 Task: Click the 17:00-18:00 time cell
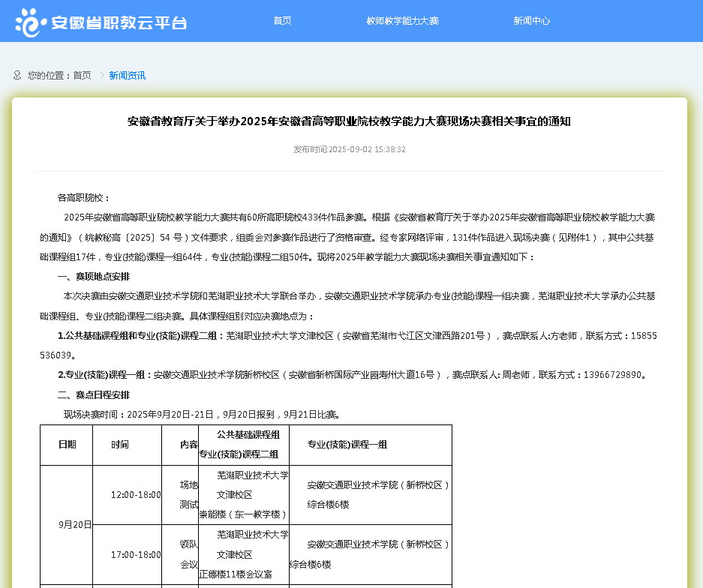tap(135, 555)
